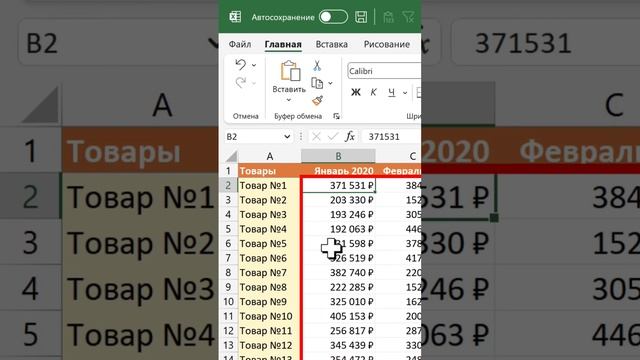Click the cell with 192 063 ₽
The width and height of the screenshot is (640, 360).
coord(338,229)
